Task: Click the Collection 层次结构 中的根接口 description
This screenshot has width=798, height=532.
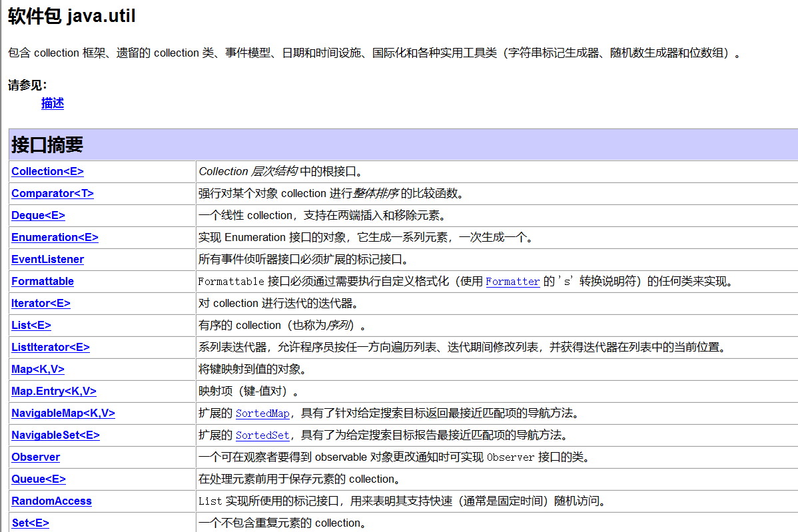Action: pyautogui.click(x=280, y=171)
